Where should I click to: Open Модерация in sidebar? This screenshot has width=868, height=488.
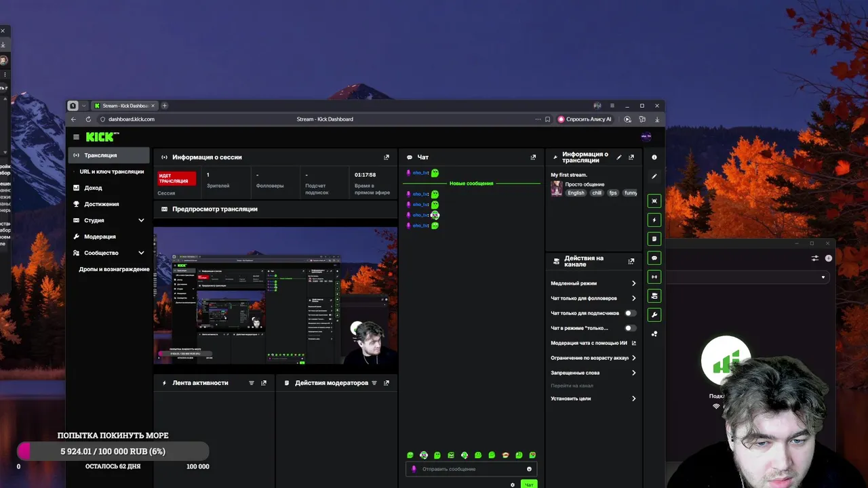click(108, 237)
